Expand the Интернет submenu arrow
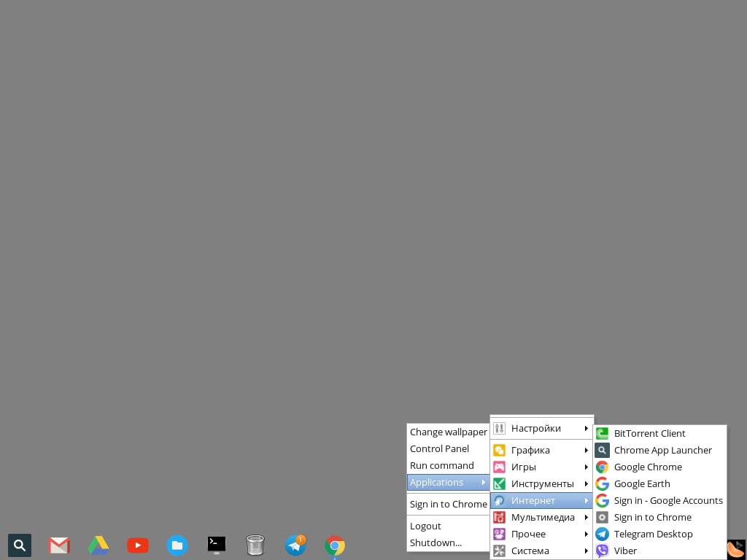This screenshot has width=747, height=560. click(x=586, y=500)
